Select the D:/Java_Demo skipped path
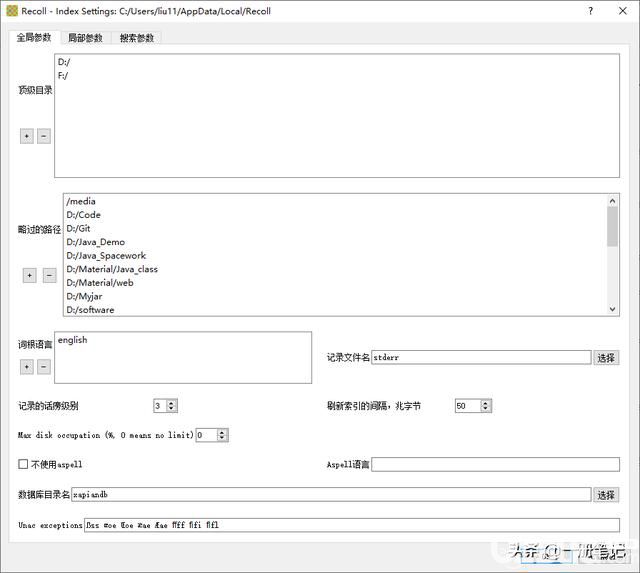 [96, 242]
